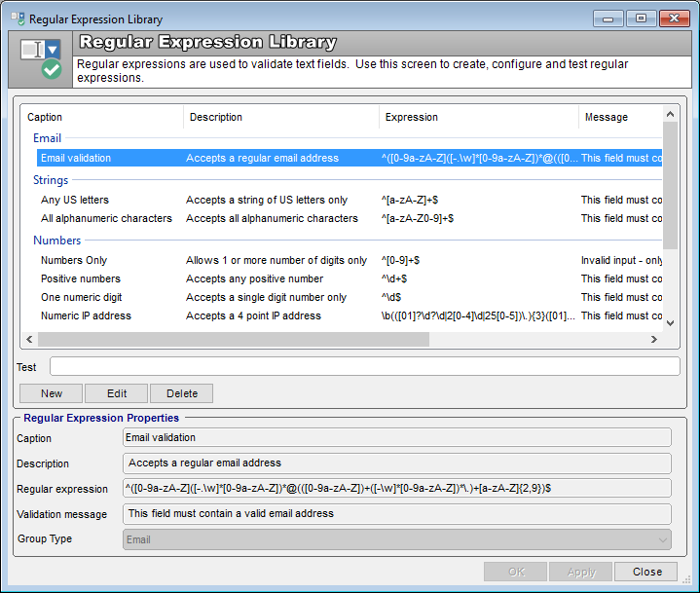700x593 pixels.
Task: Click the Caption text field
Action: tap(397, 437)
